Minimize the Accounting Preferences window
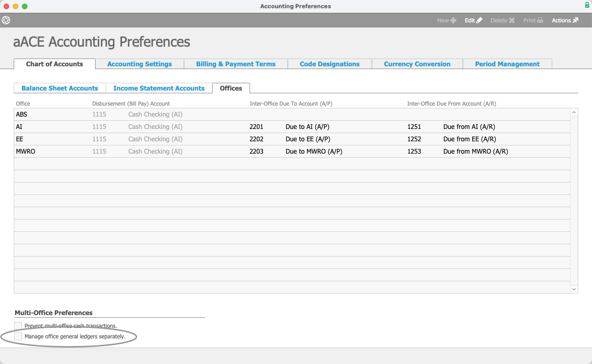Image resolution: width=592 pixels, height=364 pixels. coord(16,6)
